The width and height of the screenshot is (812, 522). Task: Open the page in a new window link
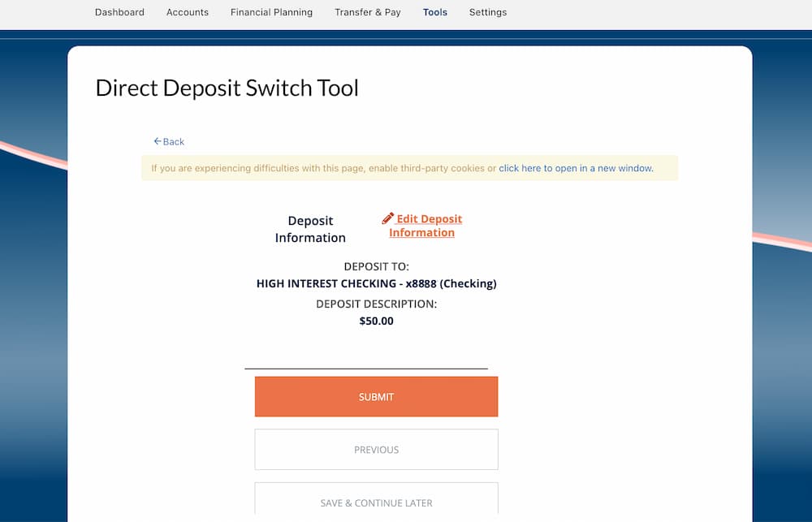tap(576, 168)
